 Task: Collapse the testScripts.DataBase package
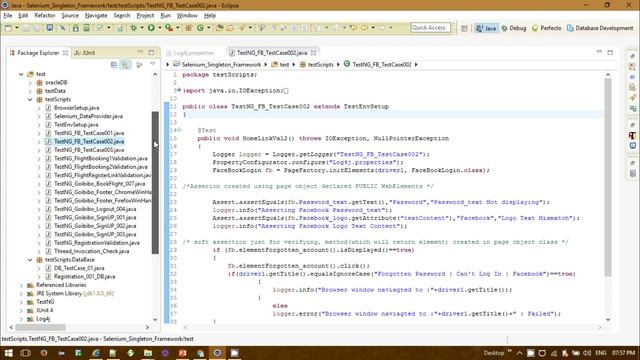coord(30,260)
